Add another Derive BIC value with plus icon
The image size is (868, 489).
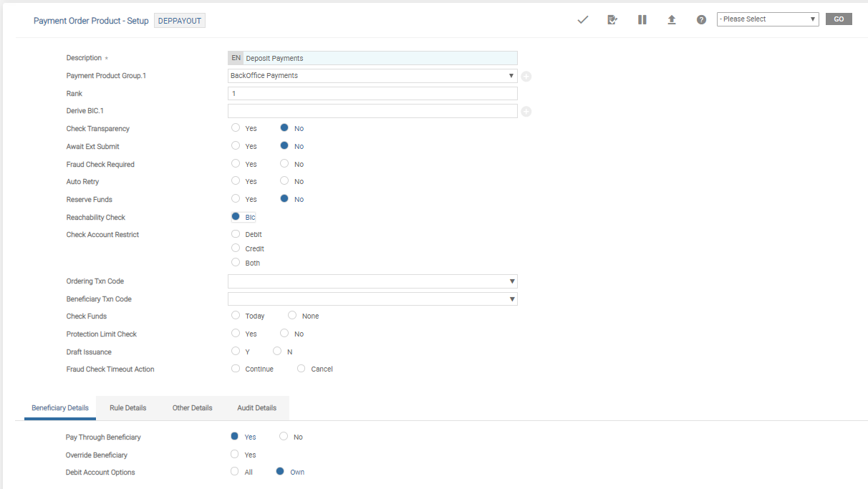pos(526,112)
